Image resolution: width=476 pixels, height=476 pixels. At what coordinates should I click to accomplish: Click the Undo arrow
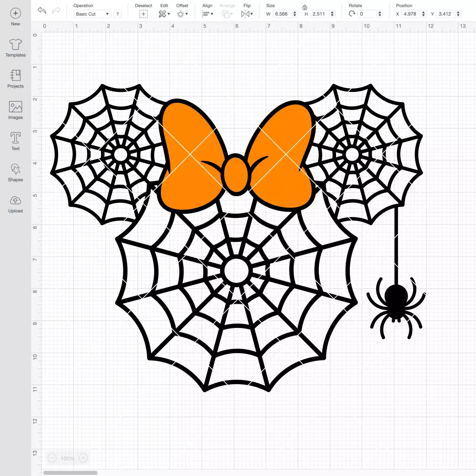[42, 10]
